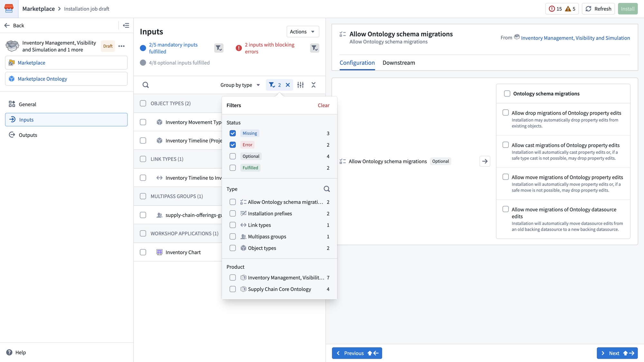Screen dimensions: 644x362
Task: Check Supply Chain Core Ontology product filter
Action: coord(232,289)
